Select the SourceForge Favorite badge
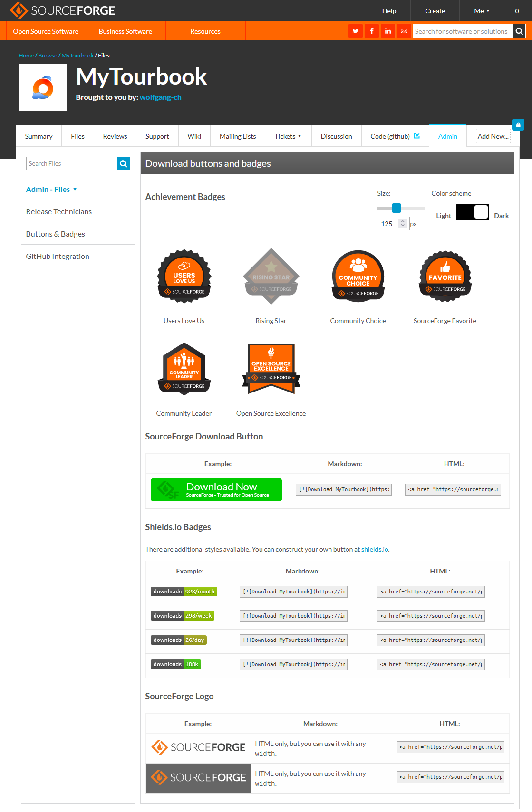The height and width of the screenshot is (812, 532). point(445,276)
